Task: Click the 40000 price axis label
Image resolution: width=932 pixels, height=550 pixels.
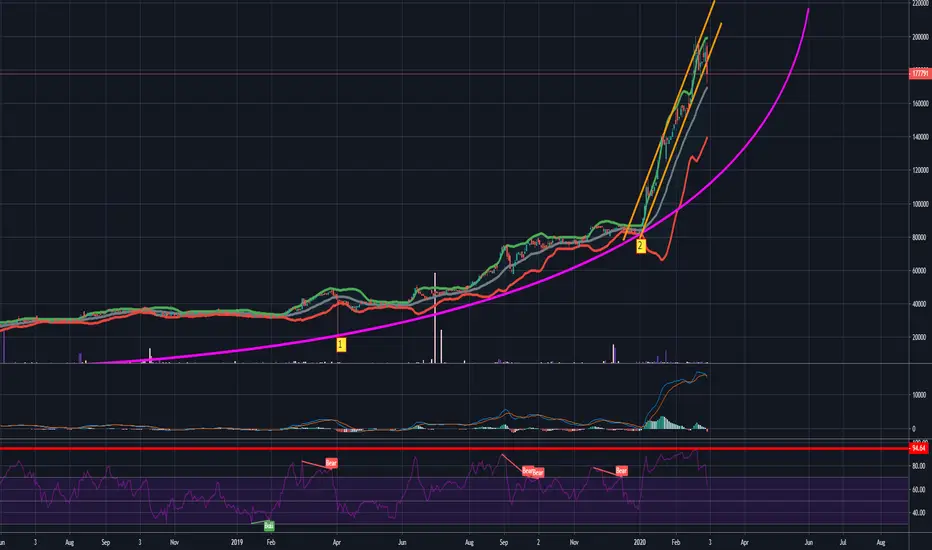Action: (x=919, y=304)
